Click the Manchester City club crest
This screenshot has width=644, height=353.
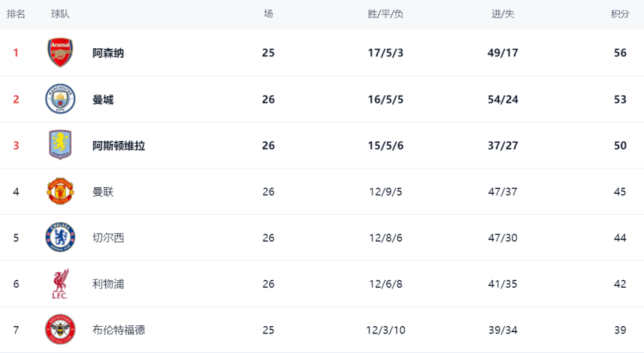[x=60, y=99]
